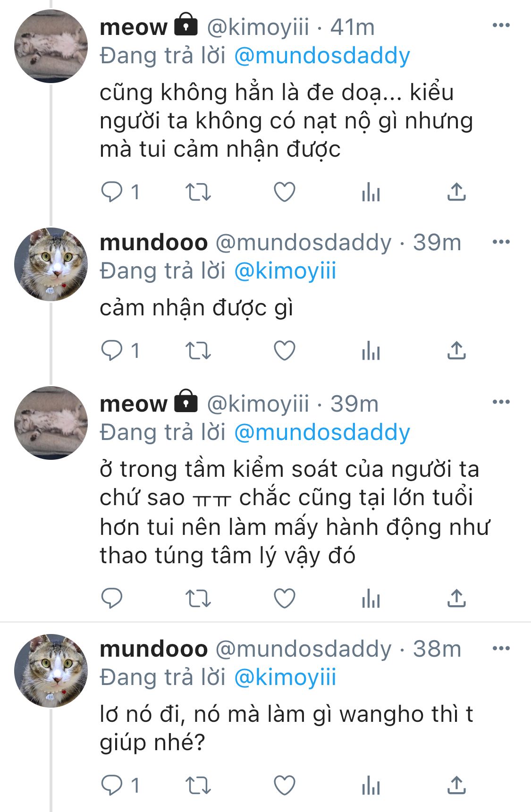Open mundooo's cat profile picture at 39m
This screenshot has height=812, width=531.
coord(51,264)
